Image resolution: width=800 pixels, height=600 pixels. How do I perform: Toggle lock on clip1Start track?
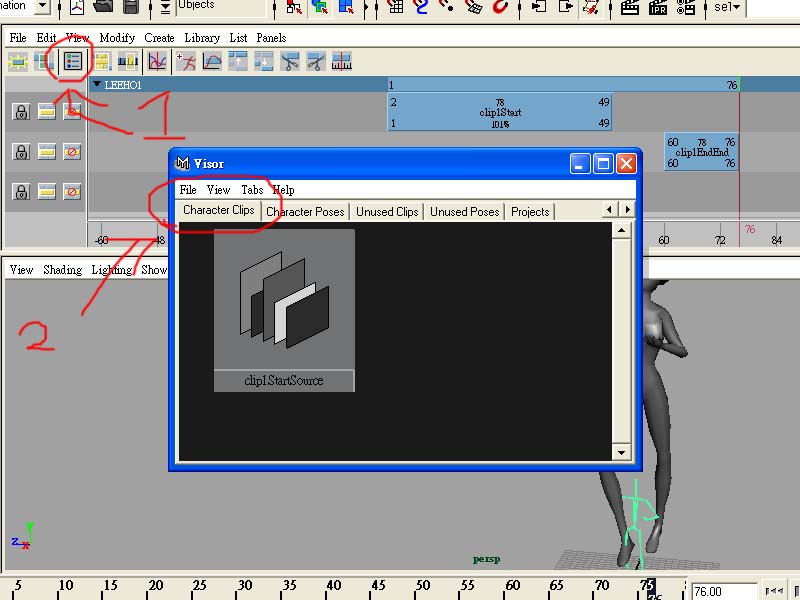coord(21,112)
